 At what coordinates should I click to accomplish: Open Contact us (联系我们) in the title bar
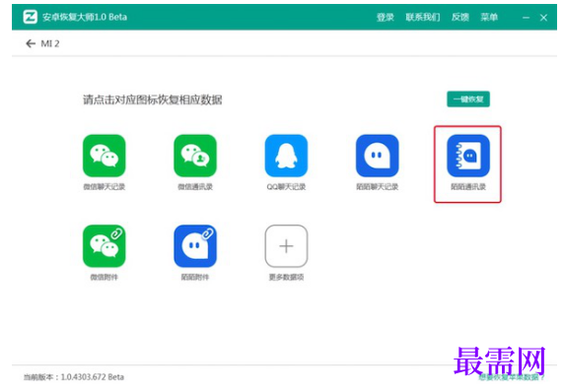pos(423,17)
